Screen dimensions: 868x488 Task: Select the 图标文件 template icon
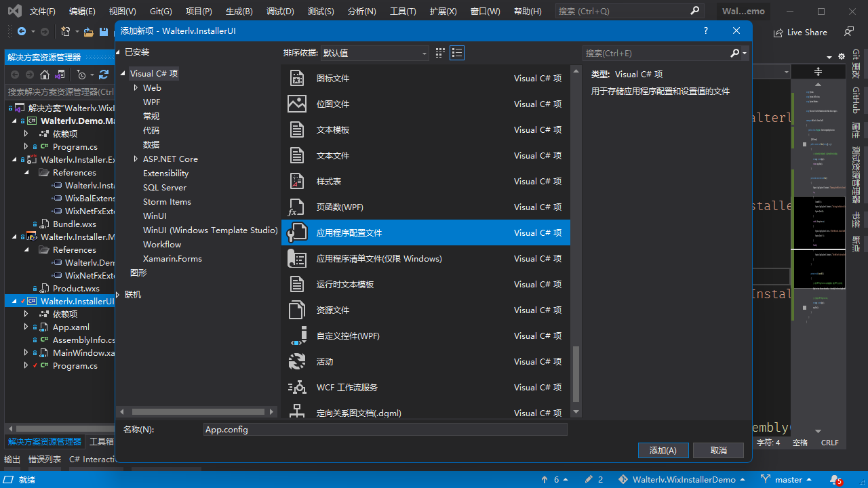[297, 78]
